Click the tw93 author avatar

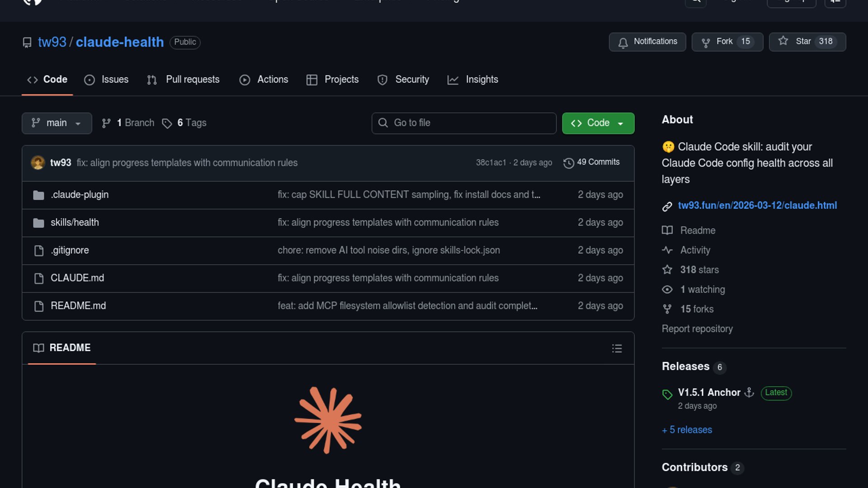point(38,163)
